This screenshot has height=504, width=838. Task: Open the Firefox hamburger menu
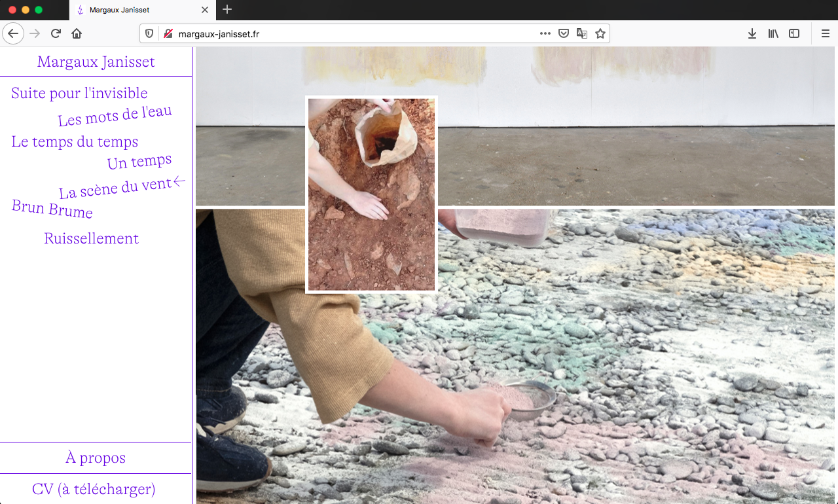tap(825, 33)
